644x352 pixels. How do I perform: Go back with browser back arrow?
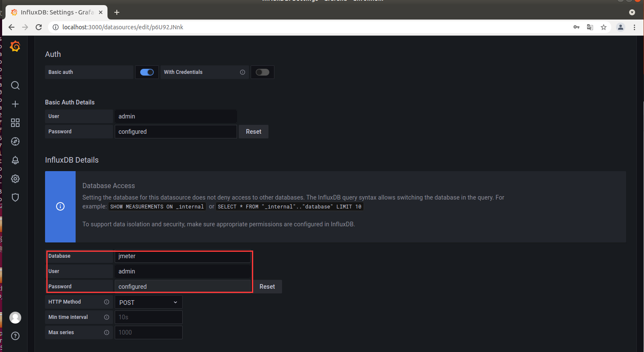11,27
